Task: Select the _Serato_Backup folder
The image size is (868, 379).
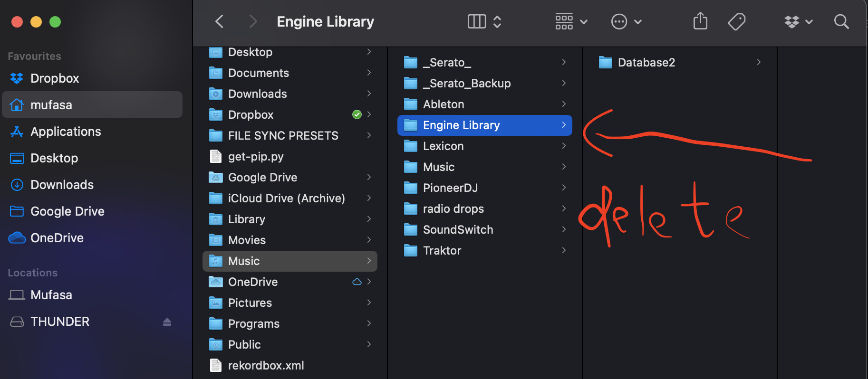Action: click(x=485, y=84)
